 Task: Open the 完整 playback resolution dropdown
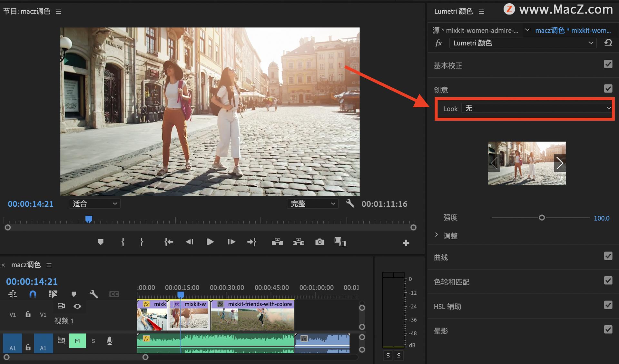(x=312, y=203)
